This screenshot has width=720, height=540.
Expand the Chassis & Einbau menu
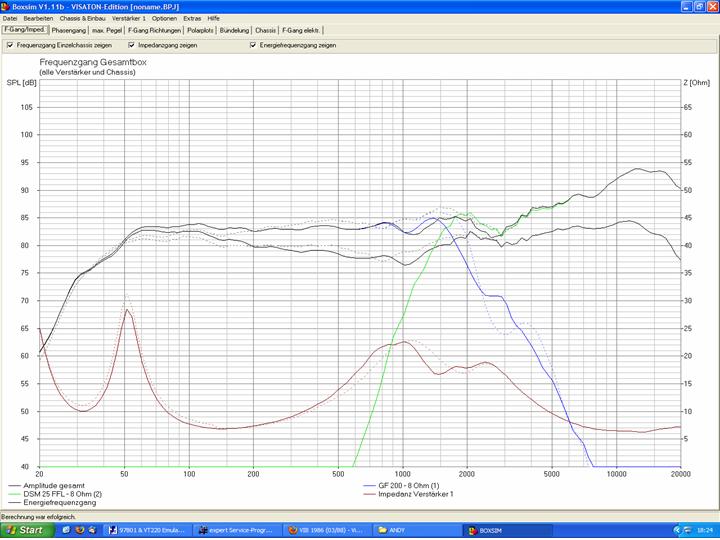[82, 18]
